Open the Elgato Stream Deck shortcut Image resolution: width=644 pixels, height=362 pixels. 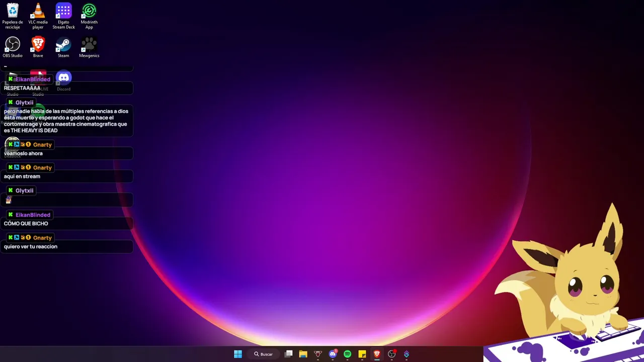coord(63,17)
